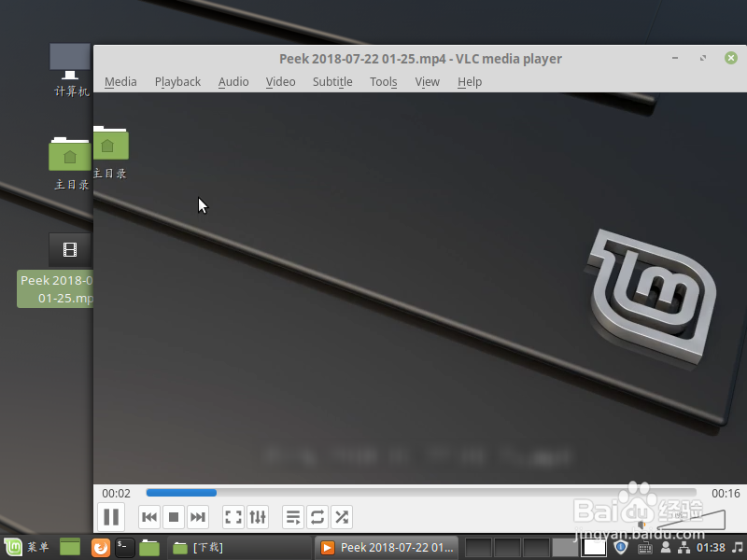Seek along the video progress bar
This screenshot has height=560, width=747.
421,493
